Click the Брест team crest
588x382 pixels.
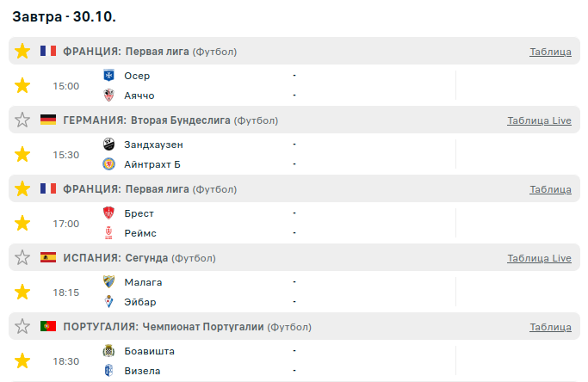[x=109, y=213]
